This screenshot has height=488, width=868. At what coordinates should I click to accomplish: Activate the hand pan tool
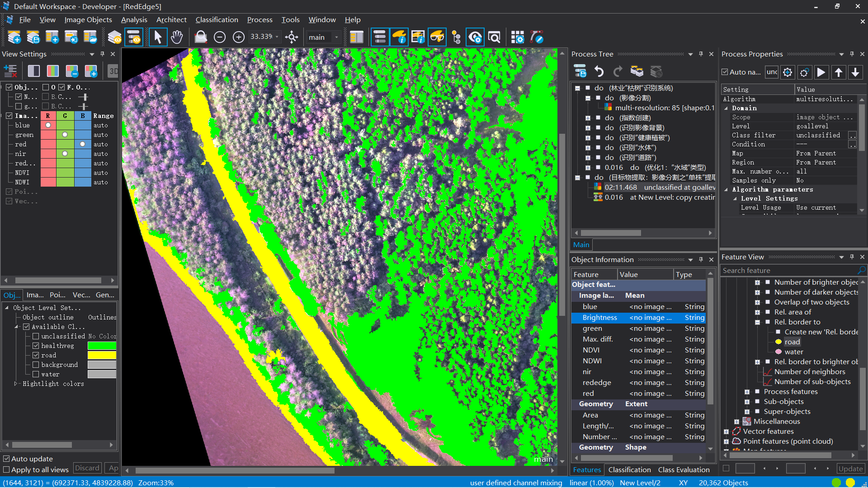[x=177, y=37]
